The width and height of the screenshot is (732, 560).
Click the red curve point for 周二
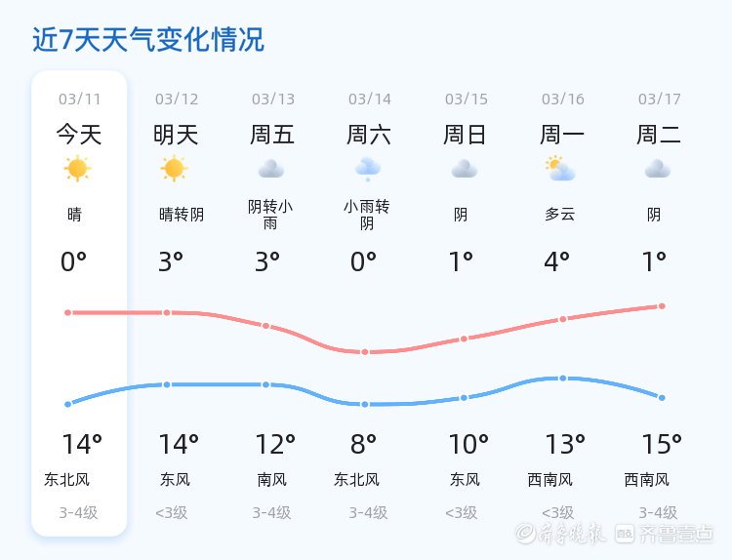tap(662, 306)
